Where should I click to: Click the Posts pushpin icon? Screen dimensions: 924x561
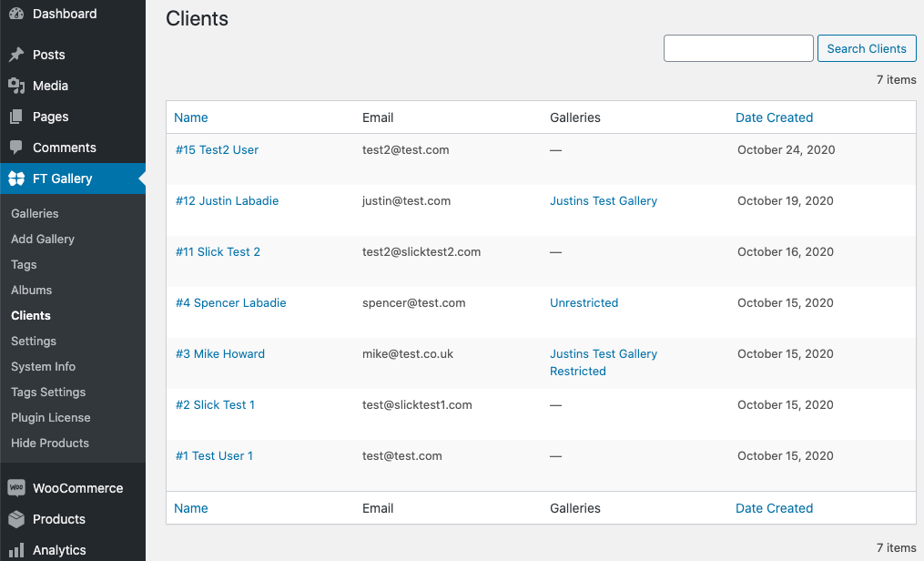pyautogui.click(x=16, y=55)
